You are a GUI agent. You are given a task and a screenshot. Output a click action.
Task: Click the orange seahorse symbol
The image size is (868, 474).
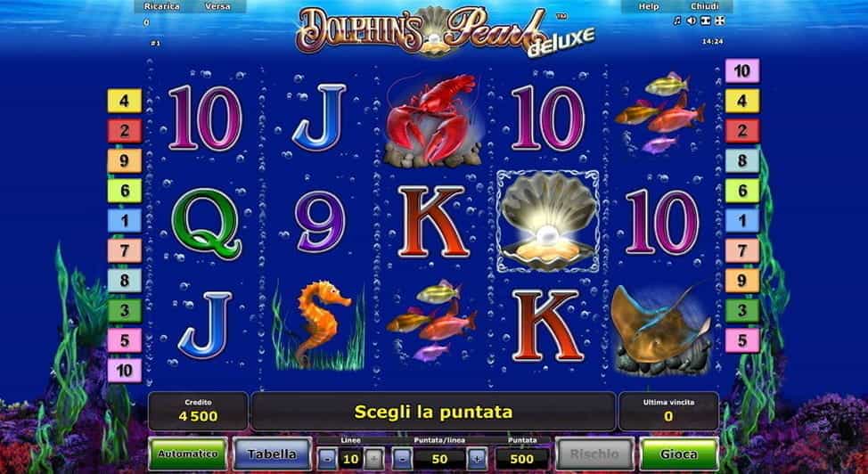click(319, 324)
